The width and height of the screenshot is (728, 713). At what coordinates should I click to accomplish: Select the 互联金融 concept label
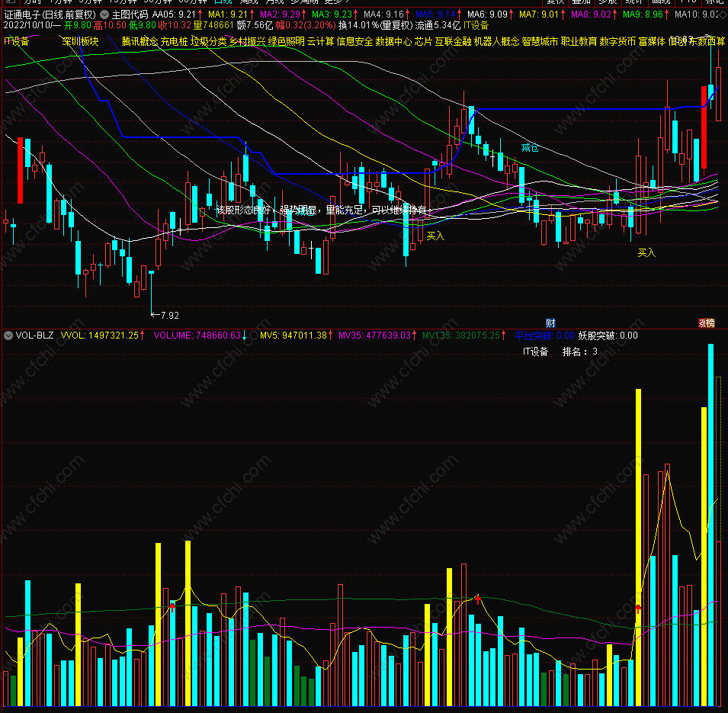tap(453, 42)
